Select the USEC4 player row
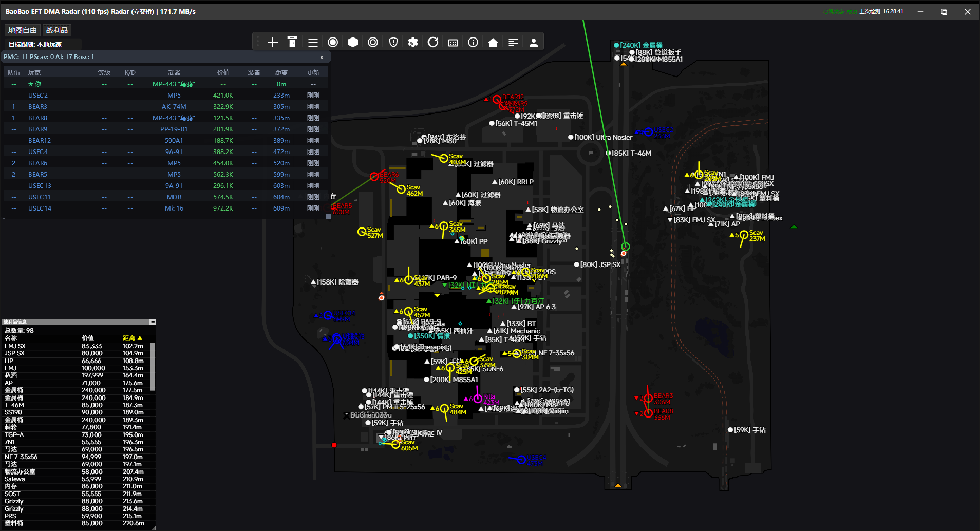Viewport: 980px width, 531px height. tap(165, 152)
